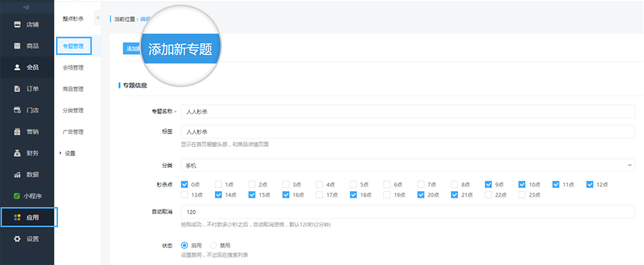The width and height of the screenshot is (644, 265).
Task: Focus the 自动取消 field showing 120
Action: [x=408, y=212]
